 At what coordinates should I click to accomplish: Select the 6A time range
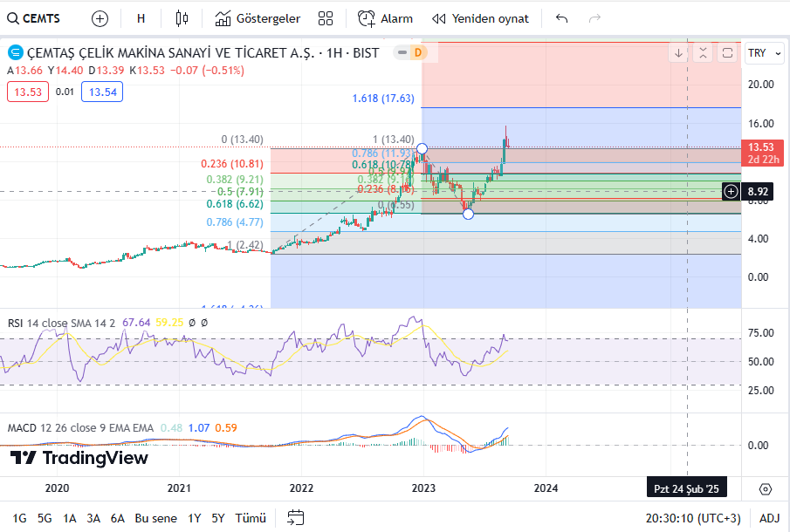tap(117, 518)
